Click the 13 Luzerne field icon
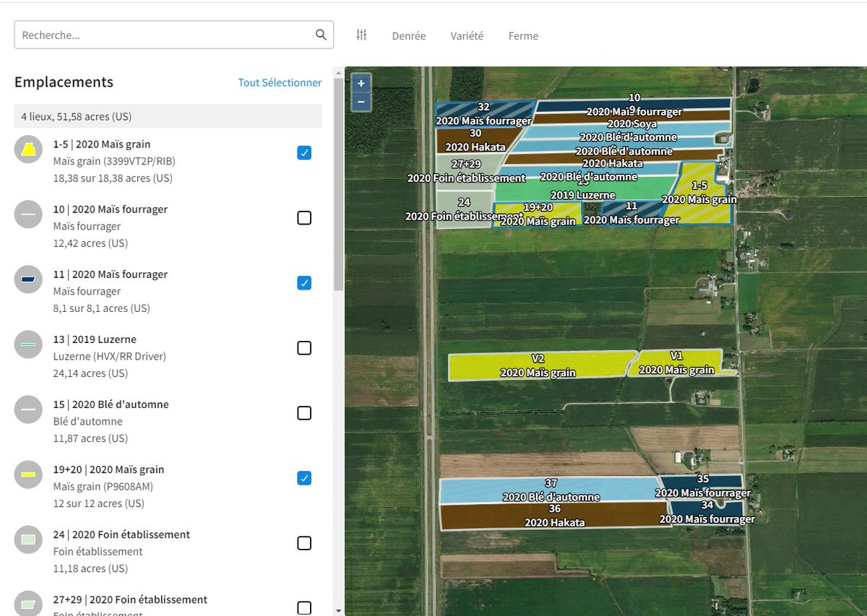This screenshot has width=867, height=616. [x=28, y=344]
